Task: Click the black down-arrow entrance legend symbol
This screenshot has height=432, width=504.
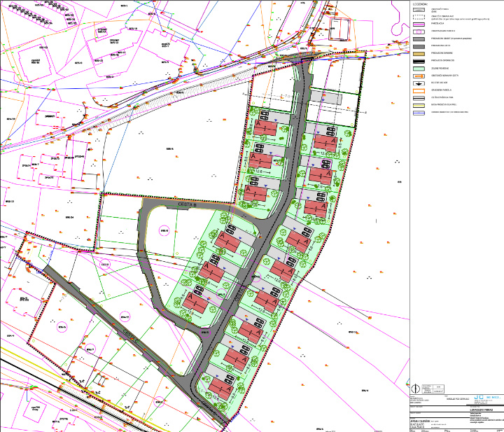Action: click(x=419, y=83)
